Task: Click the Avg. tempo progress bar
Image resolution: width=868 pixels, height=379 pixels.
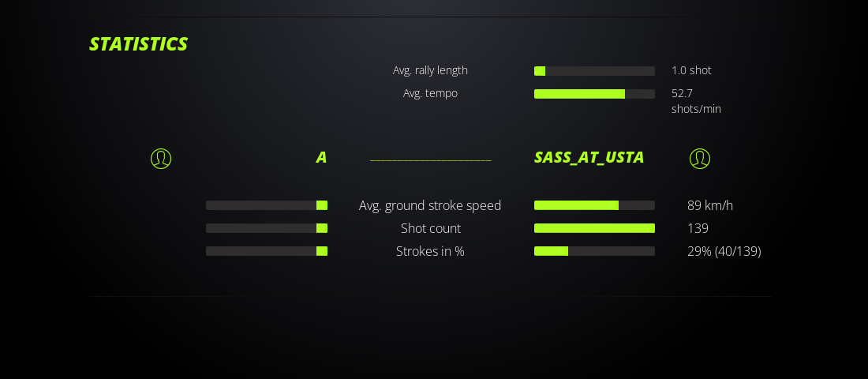Action: click(x=594, y=94)
